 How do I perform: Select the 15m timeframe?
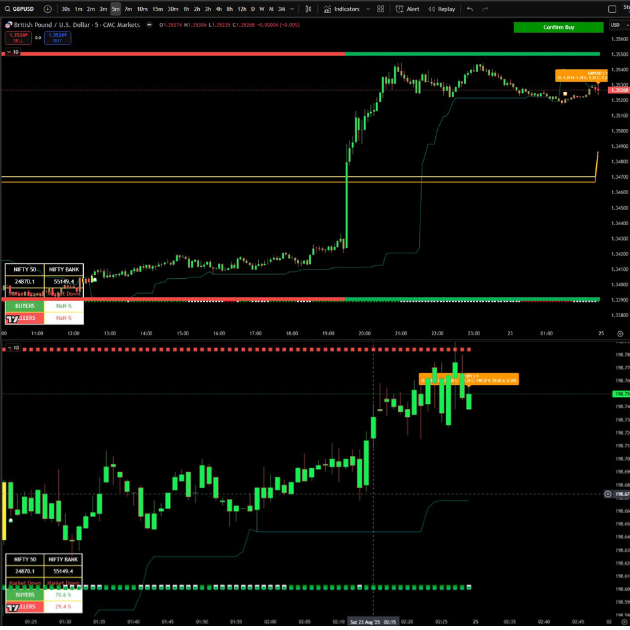(x=156, y=9)
